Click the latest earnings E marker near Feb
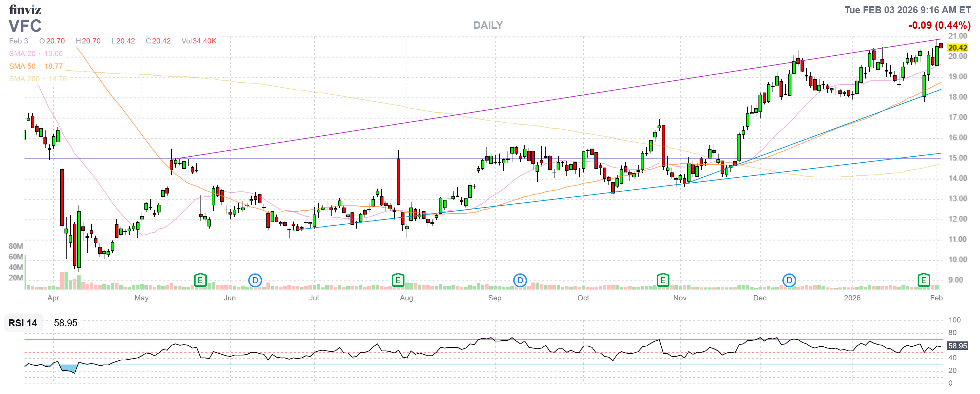980x394 pixels. pyautogui.click(x=923, y=281)
